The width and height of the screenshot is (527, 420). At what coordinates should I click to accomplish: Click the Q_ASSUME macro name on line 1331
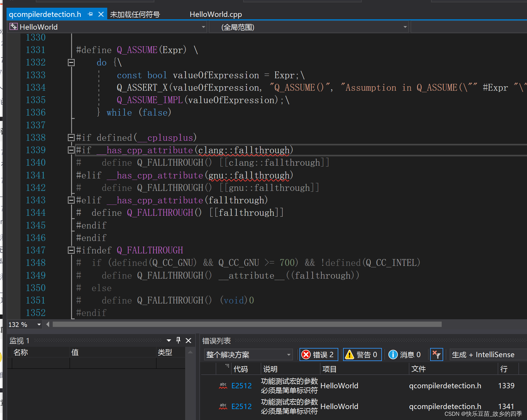pyautogui.click(x=137, y=50)
